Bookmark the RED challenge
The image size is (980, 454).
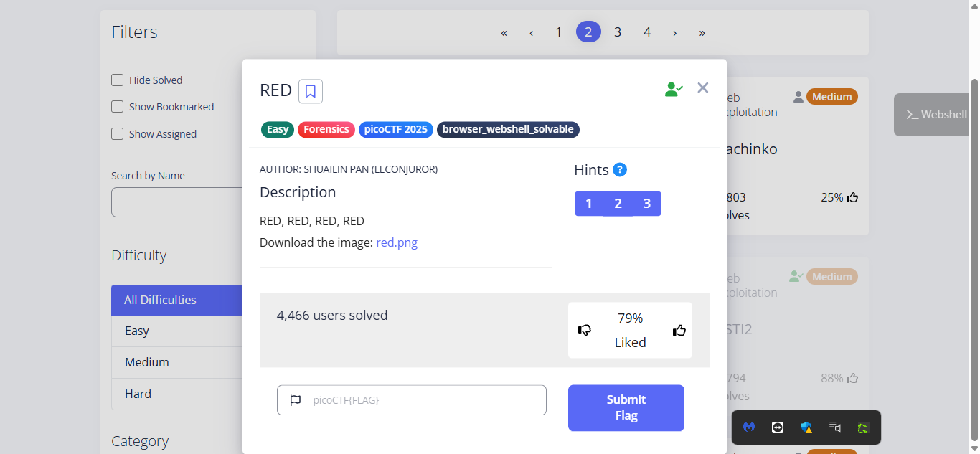pyautogui.click(x=311, y=91)
